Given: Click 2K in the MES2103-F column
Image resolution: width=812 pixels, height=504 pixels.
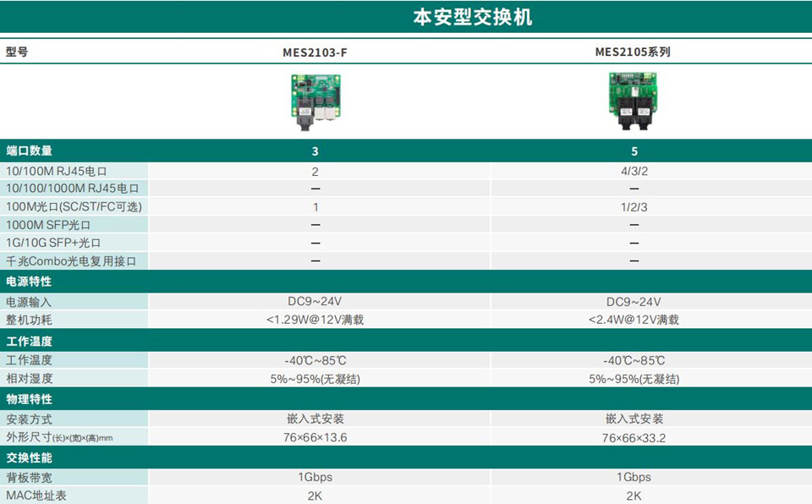Looking at the screenshot, I should pos(315,496).
